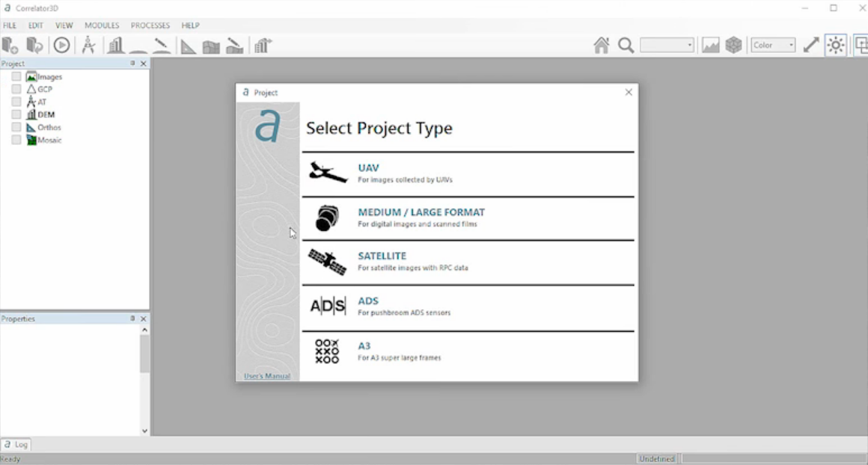The height and width of the screenshot is (465, 868).
Task: Close the Project panel
Action: click(x=144, y=64)
